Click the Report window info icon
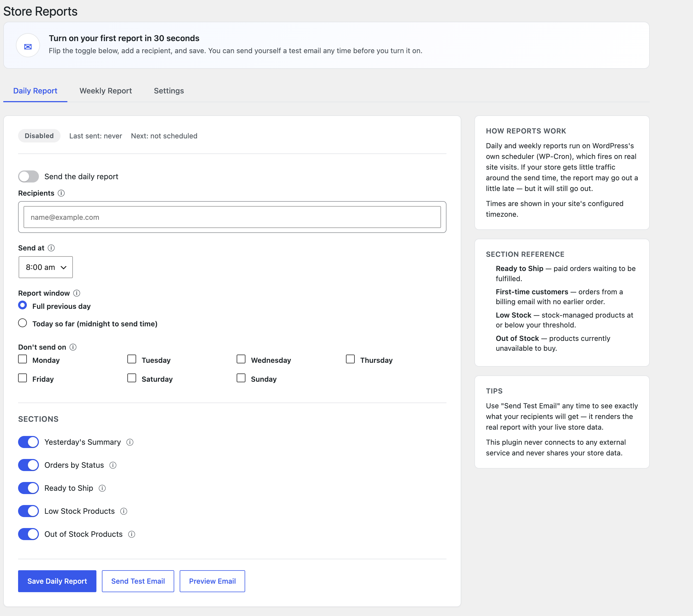 (77, 293)
